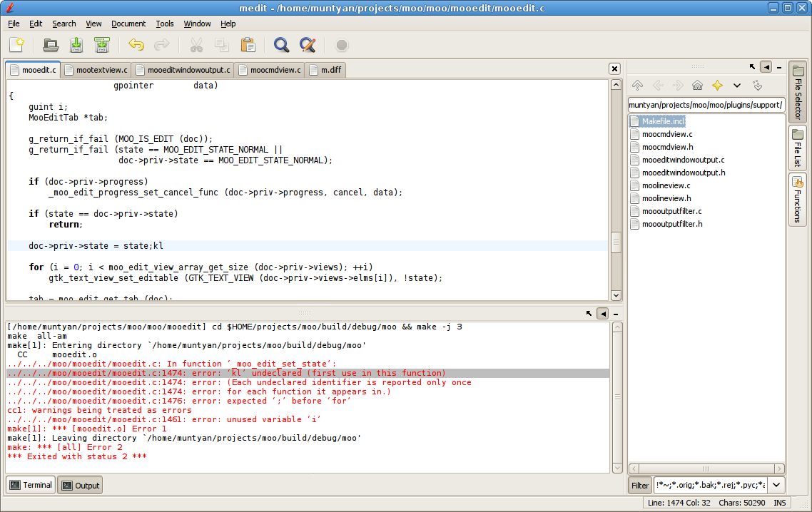Toggle the Functions side pane

tap(797, 200)
